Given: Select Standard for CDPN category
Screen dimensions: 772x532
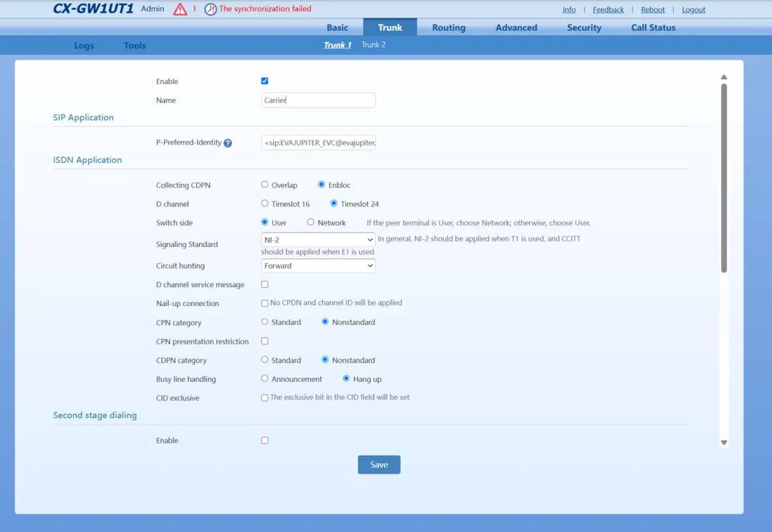Looking at the screenshot, I should click(265, 359).
